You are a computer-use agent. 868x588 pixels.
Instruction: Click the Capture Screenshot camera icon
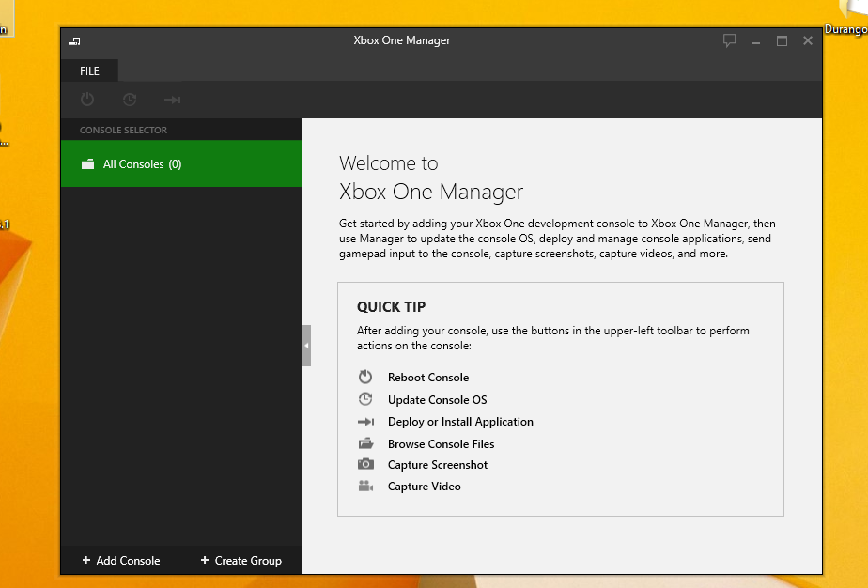pos(365,464)
